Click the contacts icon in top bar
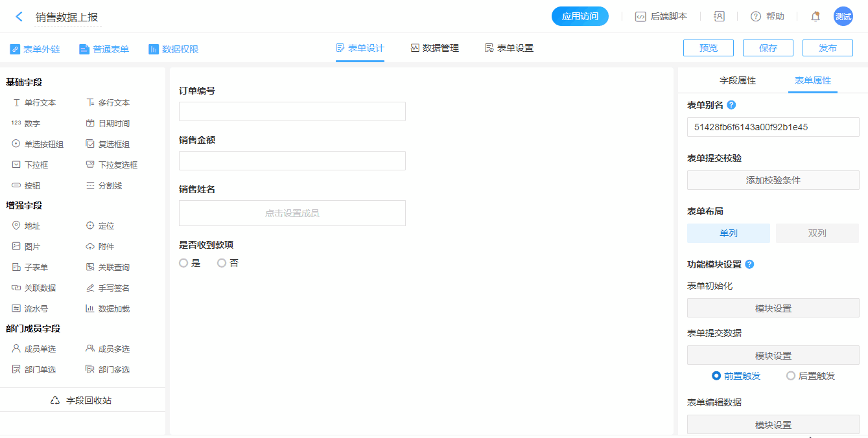The image size is (868, 438). point(719,17)
